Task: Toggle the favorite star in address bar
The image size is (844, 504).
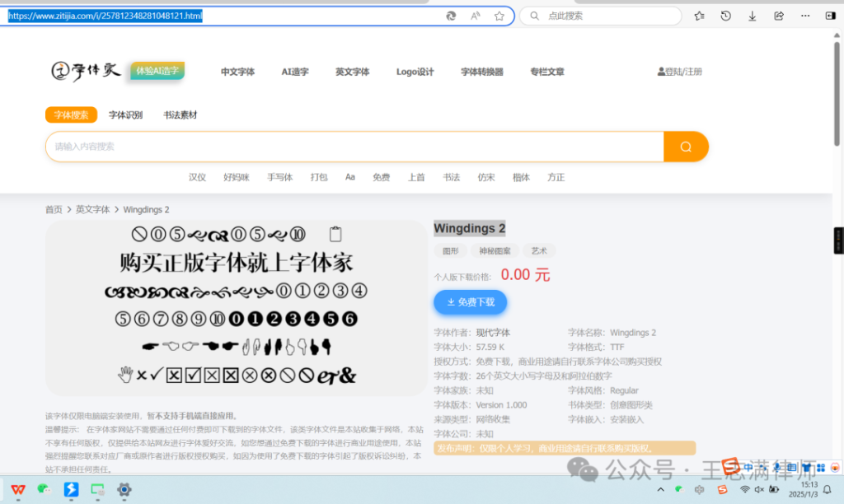Action: pyautogui.click(x=499, y=16)
